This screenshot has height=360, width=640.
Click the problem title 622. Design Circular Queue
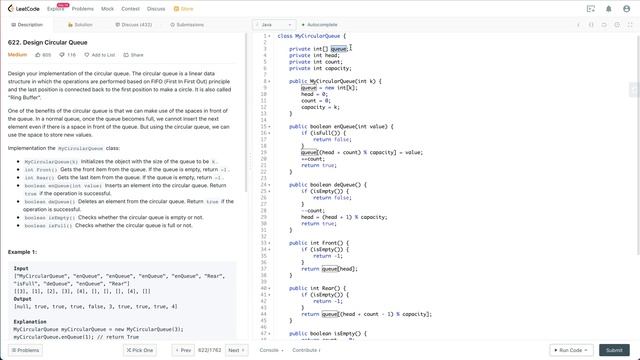[47, 42]
